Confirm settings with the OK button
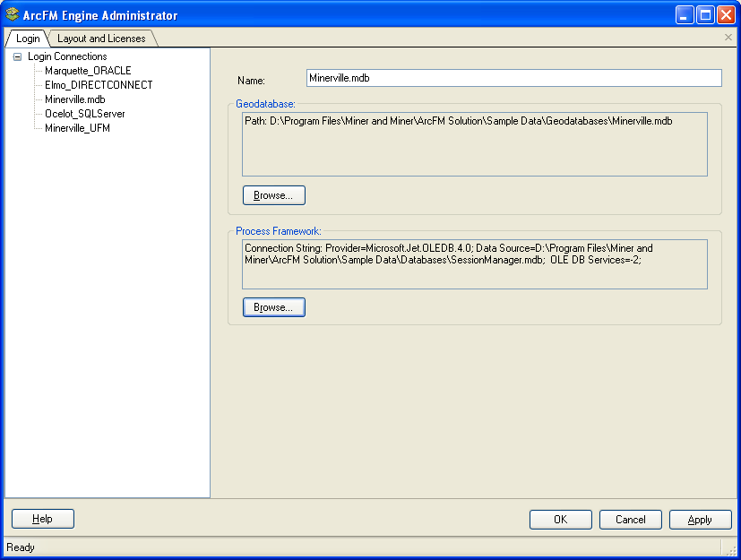This screenshot has width=741, height=560. coord(560,520)
